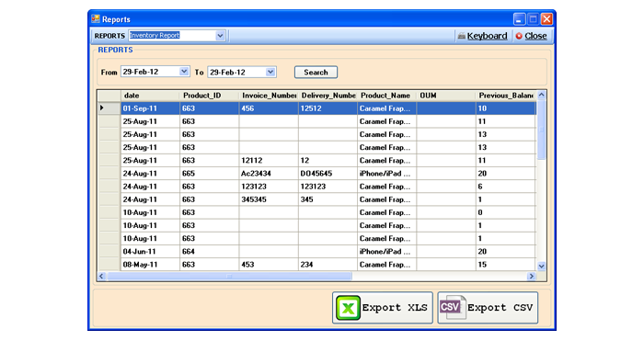The height and width of the screenshot is (341, 644).
Task: Select delivery cell 345
Action: click(328, 199)
